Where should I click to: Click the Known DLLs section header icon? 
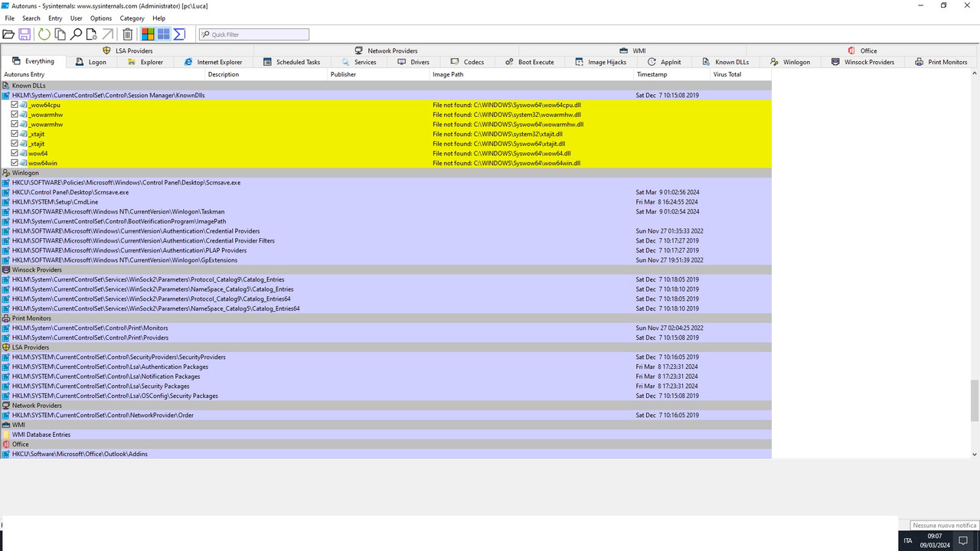7,86
